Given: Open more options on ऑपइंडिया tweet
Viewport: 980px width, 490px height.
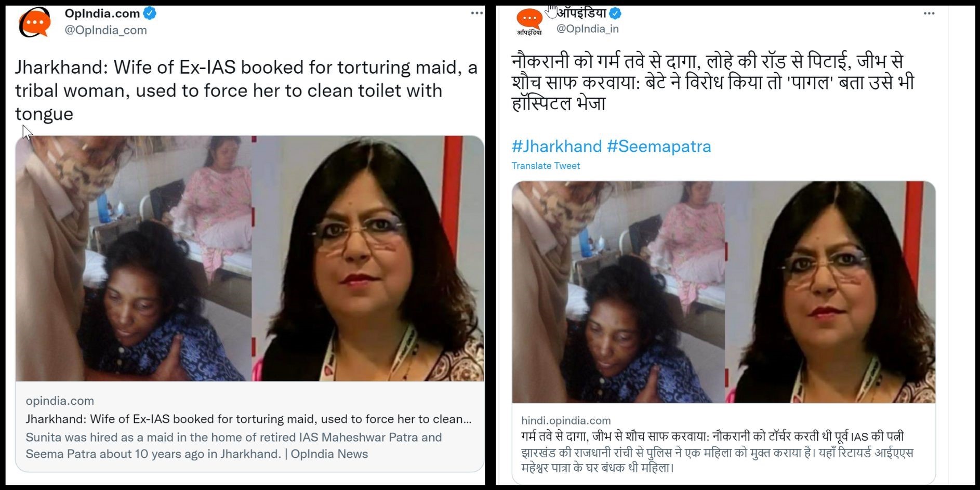Looking at the screenshot, I should pyautogui.click(x=929, y=14).
